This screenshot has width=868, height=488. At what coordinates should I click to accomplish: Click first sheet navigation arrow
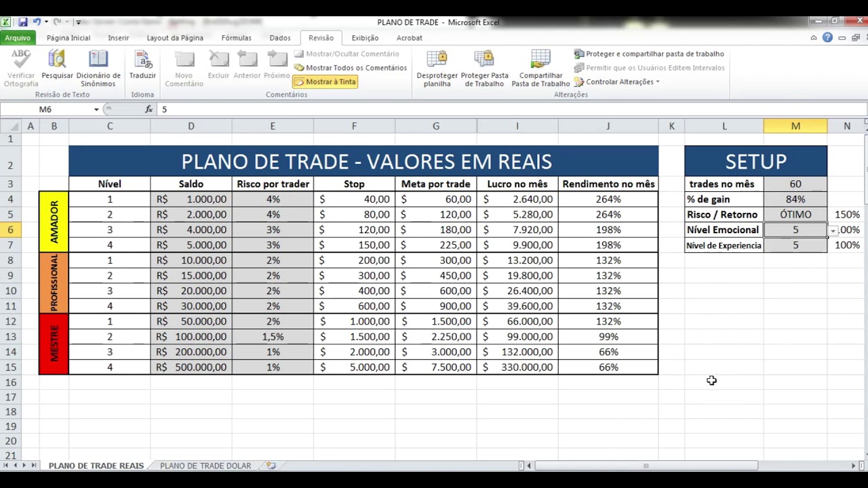tap(6, 466)
